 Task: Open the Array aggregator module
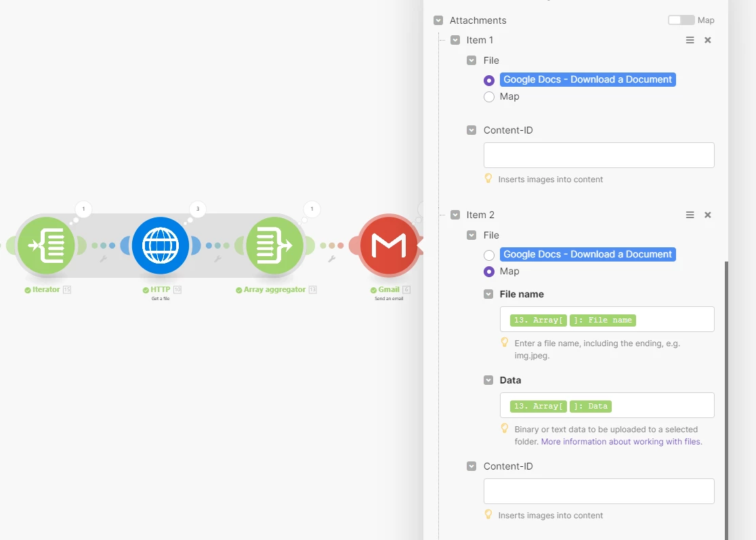(x=275, y=245)
